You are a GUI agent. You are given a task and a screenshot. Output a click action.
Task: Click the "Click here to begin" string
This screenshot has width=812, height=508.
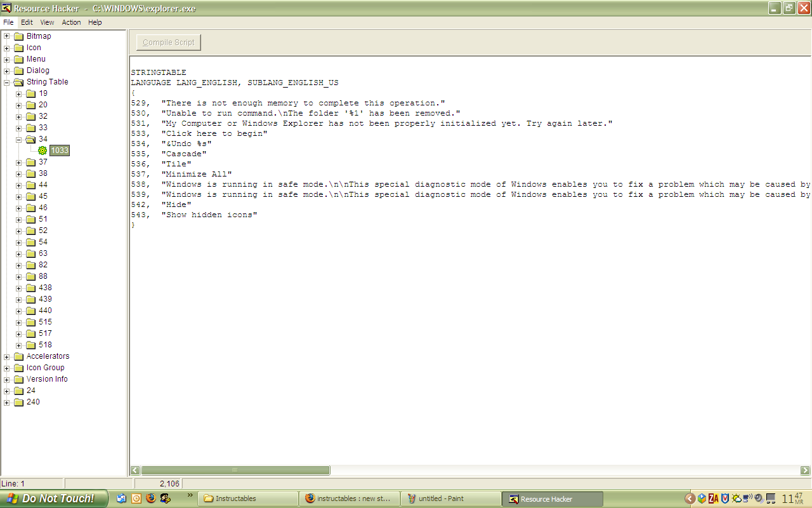click(x=214, y=133)
